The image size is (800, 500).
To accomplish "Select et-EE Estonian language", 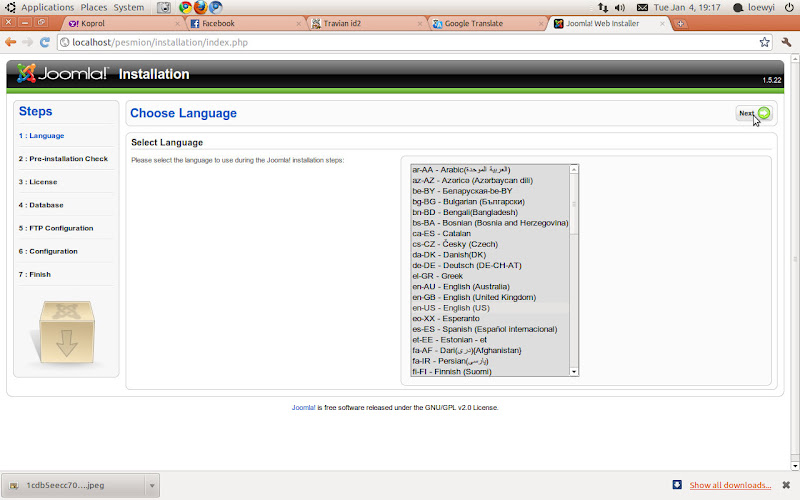I will tap(490, 340).
